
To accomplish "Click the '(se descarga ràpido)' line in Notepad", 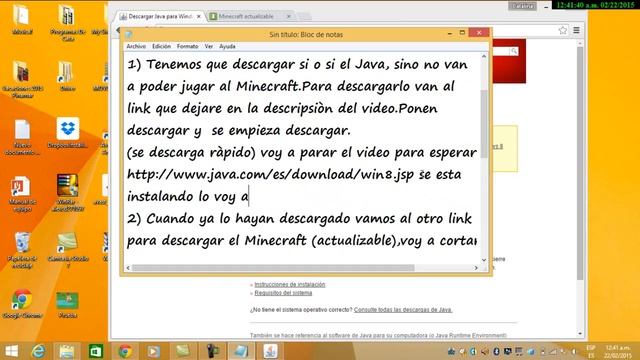I will tap(302, 153).
